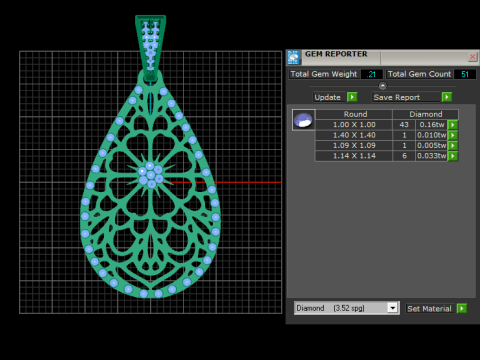The width and height of the screenshot is (480, 360).
Task: Click the Total Gem Count label
Action: (419, 74)
